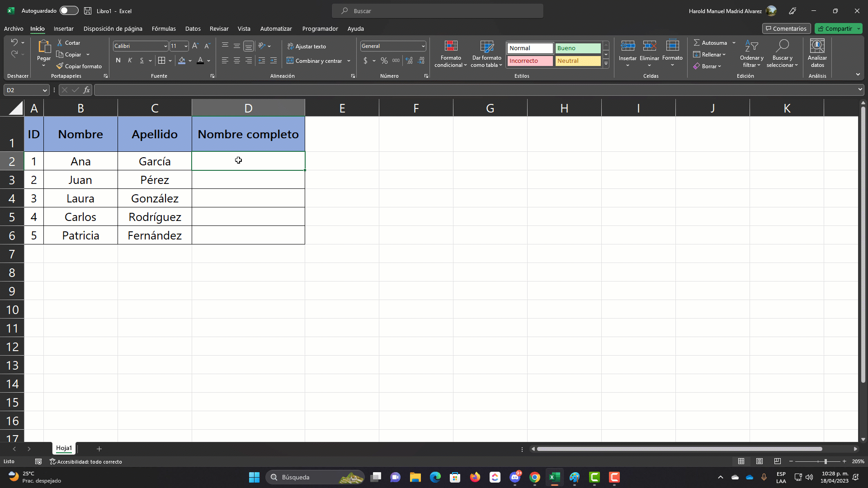
Task: Apply bold formatting with the N icon
Action: 118,60
